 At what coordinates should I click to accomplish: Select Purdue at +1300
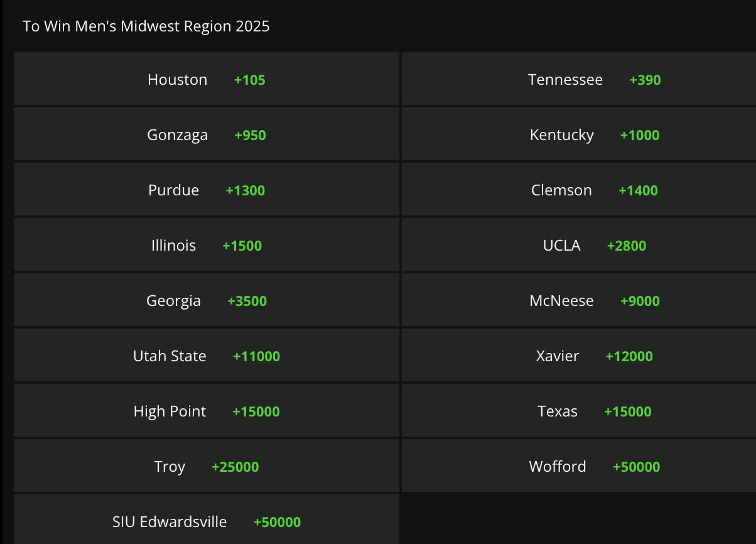[207, 190]
